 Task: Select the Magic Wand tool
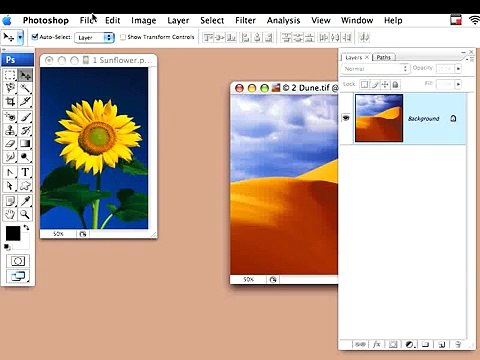(25, 88)
